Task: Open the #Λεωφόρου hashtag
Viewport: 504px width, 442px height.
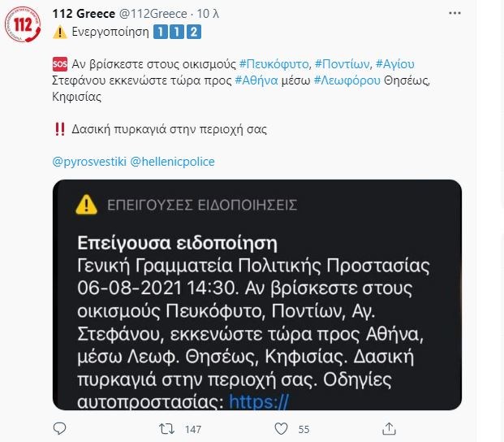Action: [x=345, y=80]
